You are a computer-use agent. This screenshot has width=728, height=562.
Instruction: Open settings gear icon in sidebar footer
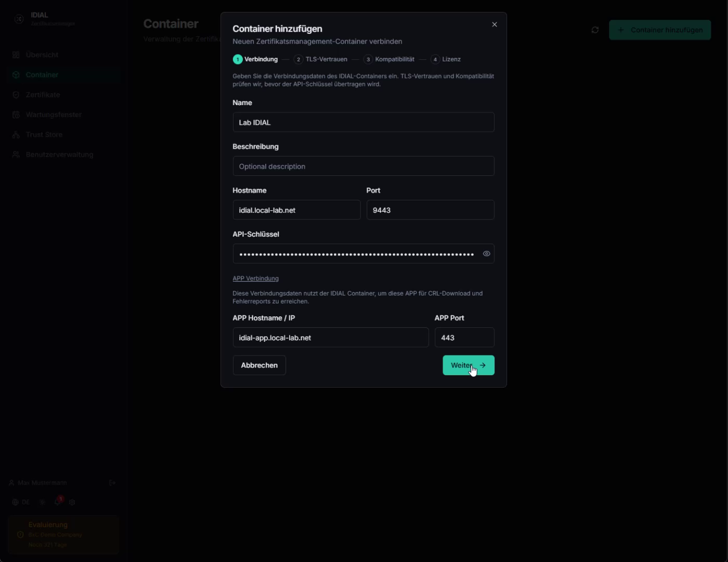coord(72,502)
